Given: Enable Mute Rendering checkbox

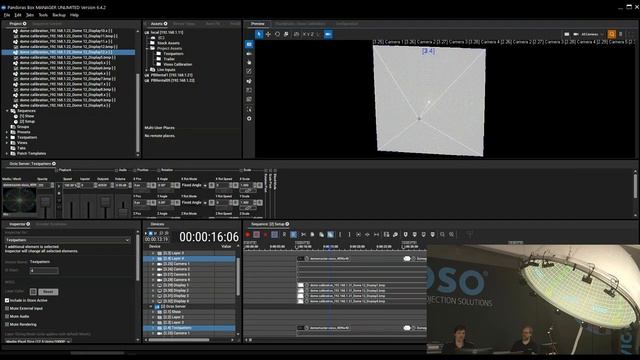Looking at the screenshot, I should [7, 324].
